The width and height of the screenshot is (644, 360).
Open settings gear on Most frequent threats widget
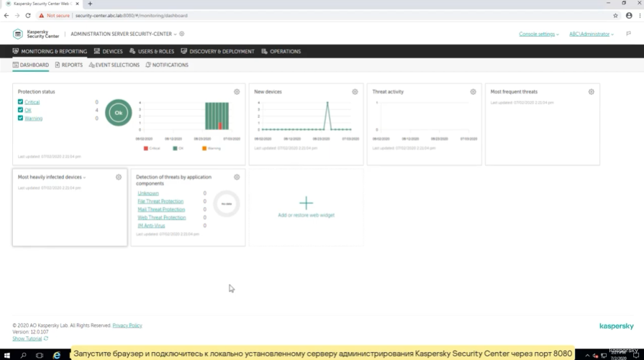point(591,92)
